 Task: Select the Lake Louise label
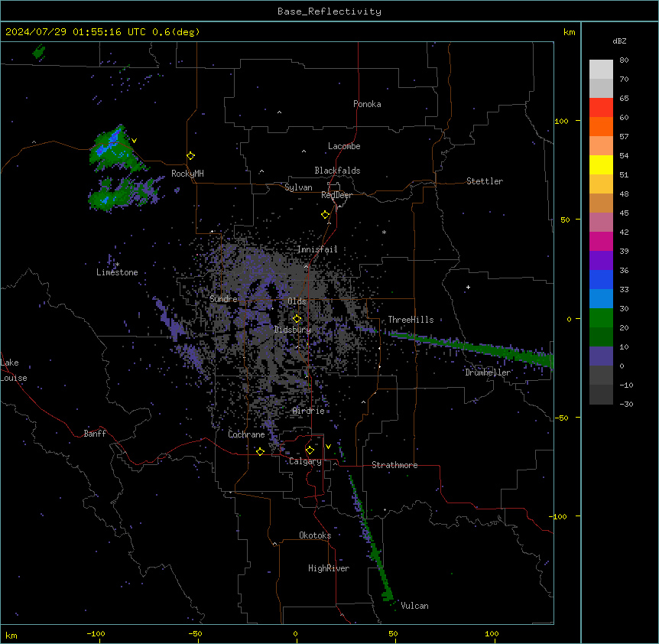(12, 370)
